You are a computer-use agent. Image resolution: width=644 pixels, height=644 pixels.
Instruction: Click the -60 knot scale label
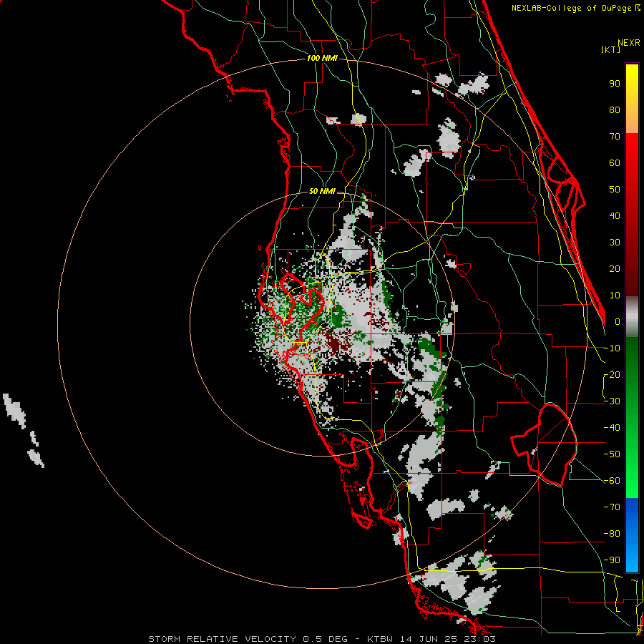point(612,481)
